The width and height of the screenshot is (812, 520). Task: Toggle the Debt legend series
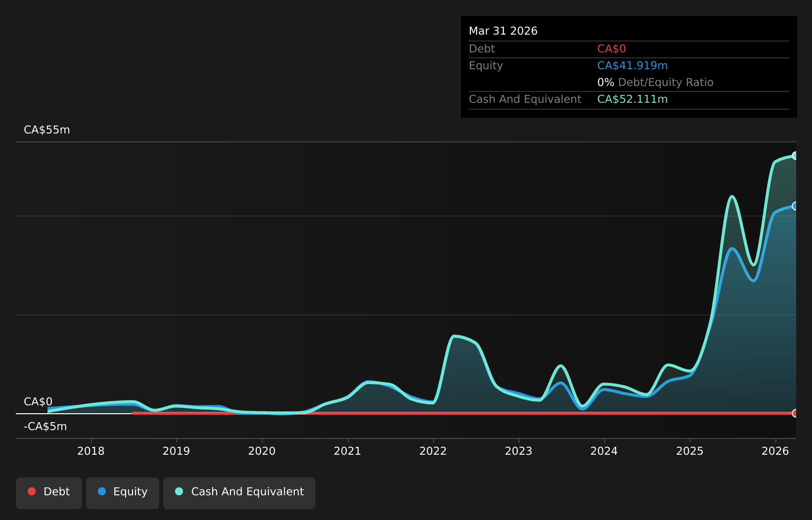click(x=49, y=493)
